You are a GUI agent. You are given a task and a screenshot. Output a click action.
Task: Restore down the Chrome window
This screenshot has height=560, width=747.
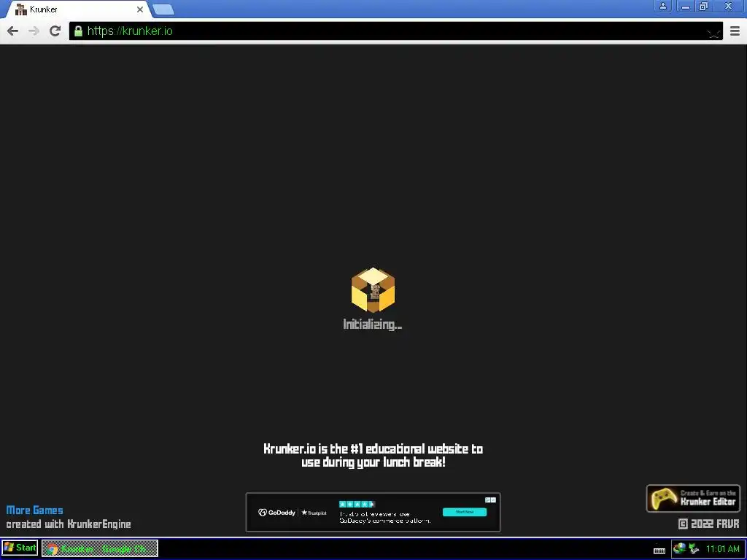click(x=704, y=6)
